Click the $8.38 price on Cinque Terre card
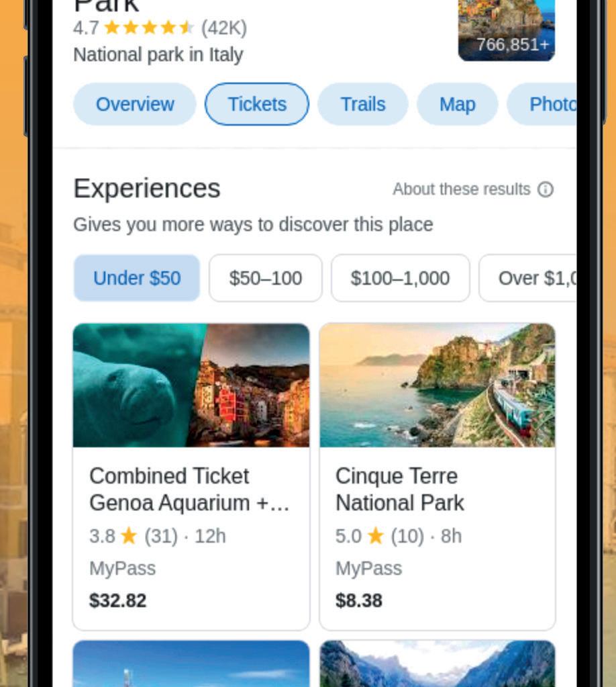 tap(358, 600)
